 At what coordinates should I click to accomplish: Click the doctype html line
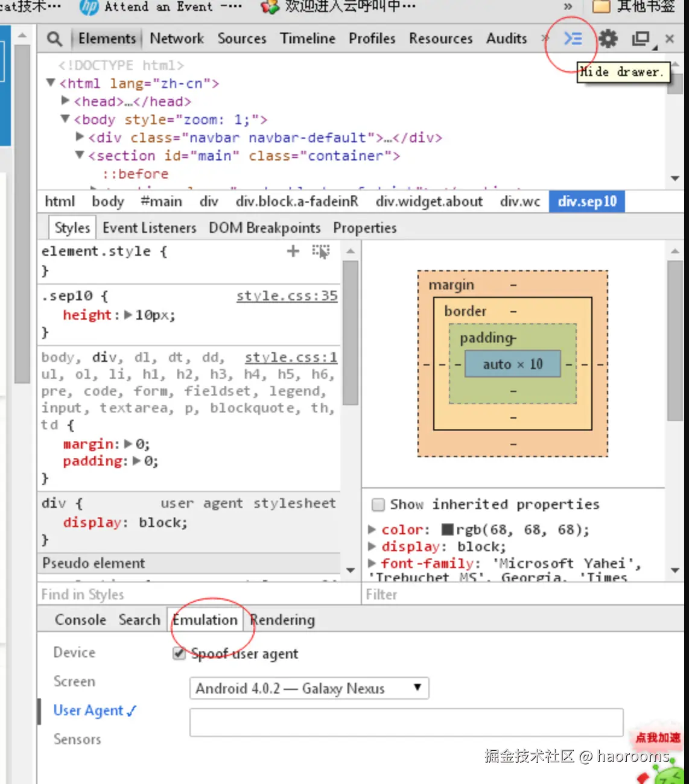click(121, 65)
